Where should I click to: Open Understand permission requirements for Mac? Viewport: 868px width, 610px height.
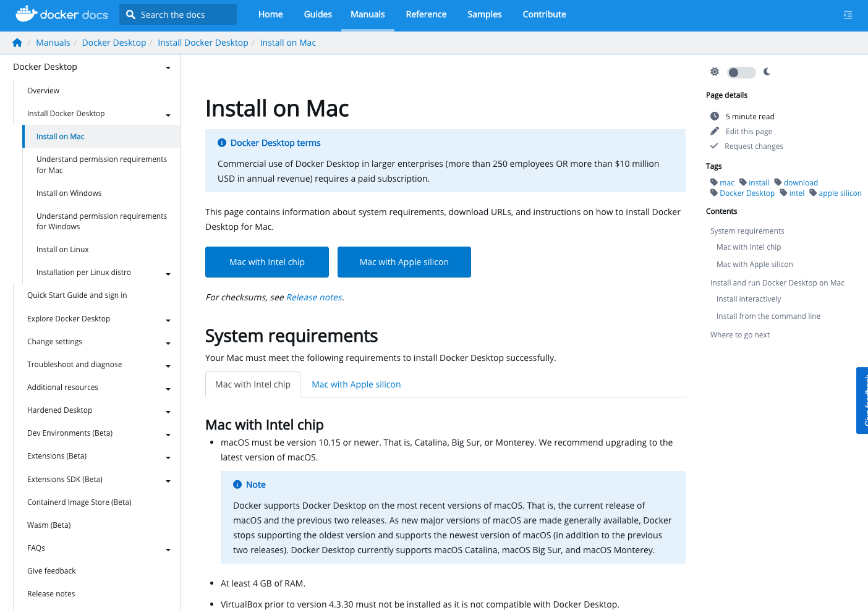point(102,165)
